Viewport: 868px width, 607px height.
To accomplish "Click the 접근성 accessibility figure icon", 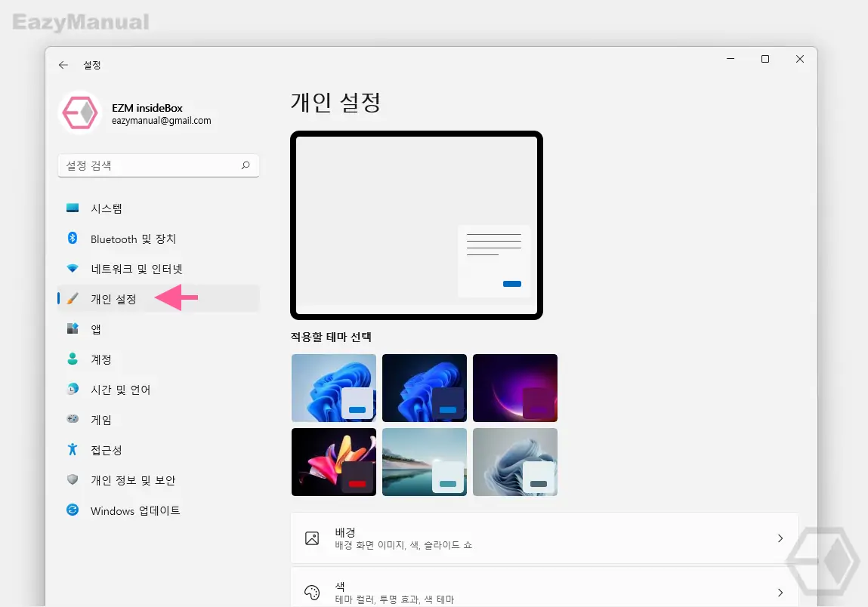I will pos(73,449).
